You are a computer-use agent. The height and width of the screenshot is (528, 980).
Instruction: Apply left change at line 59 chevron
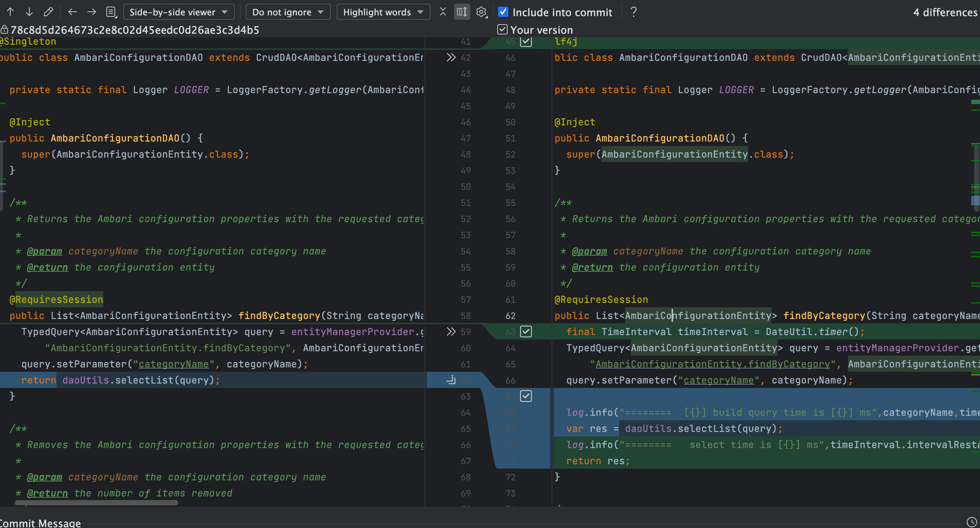pyautogui.click(x=451, y=332)
